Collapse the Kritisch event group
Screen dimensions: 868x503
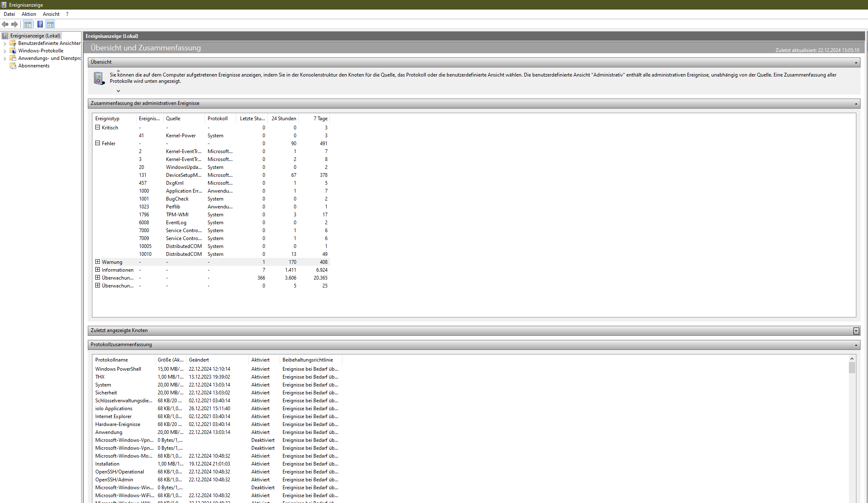(x=98, y=128)
